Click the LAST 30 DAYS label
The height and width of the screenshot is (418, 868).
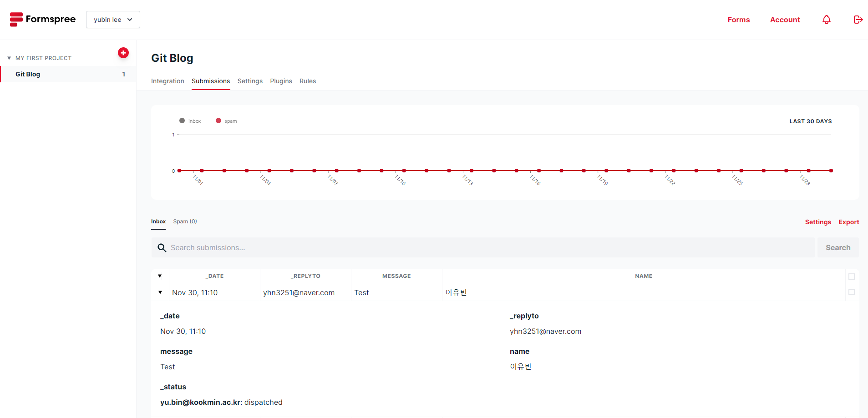point(810,121)
